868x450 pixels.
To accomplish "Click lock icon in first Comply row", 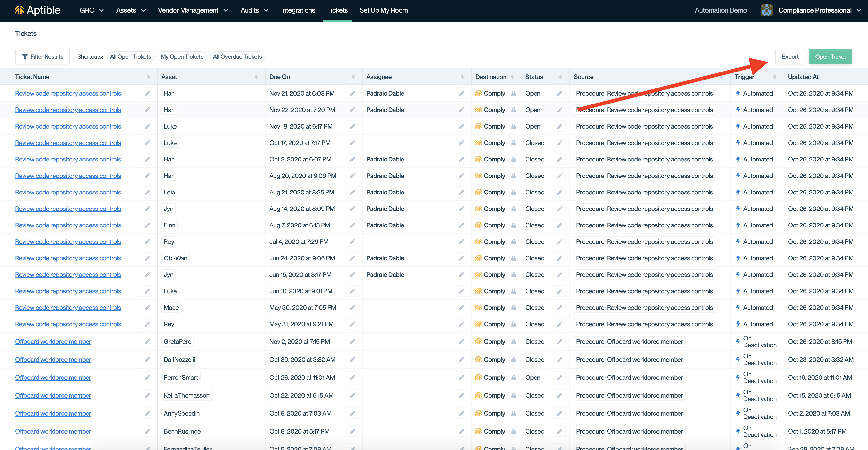I will [513, 93].
